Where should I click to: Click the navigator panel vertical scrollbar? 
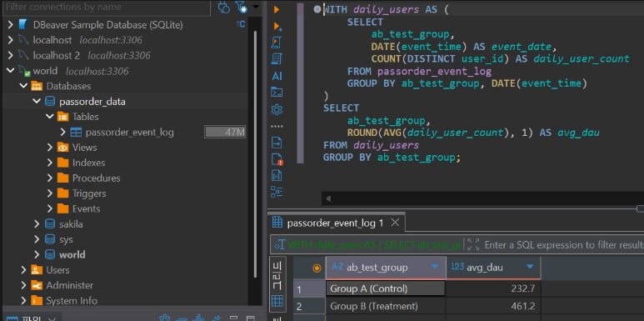click(x=255, y=153)
